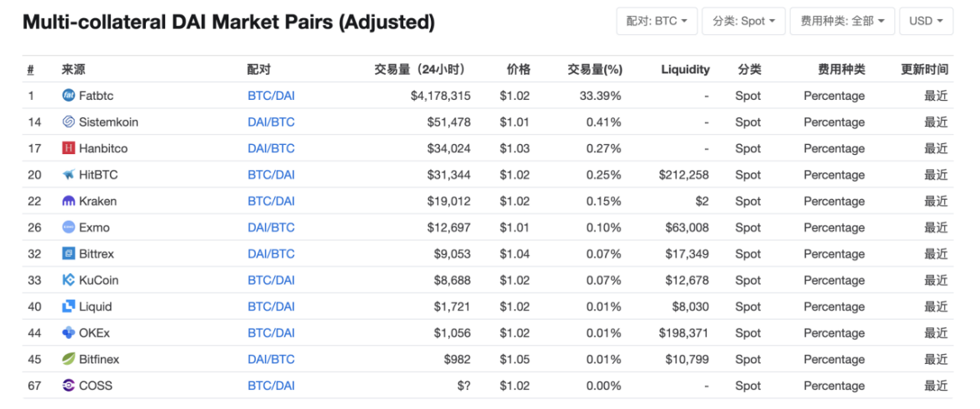Click the COSS logo icon

(68, 386)
